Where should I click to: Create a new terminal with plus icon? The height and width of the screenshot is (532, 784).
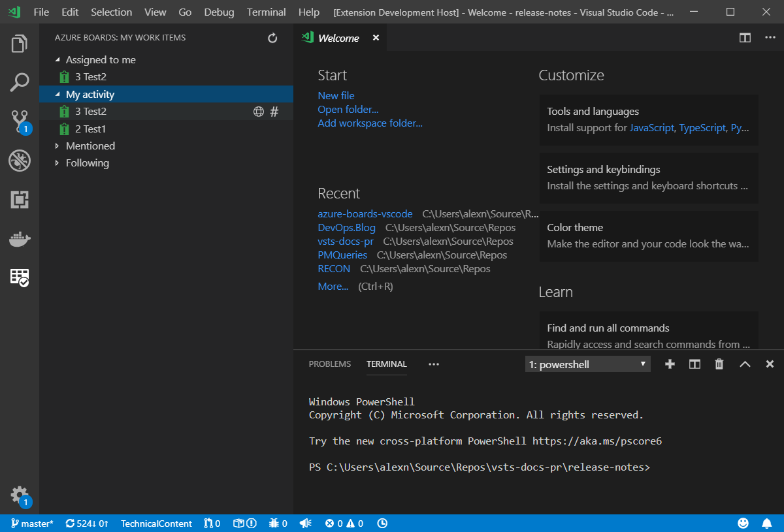coord(670,364)
